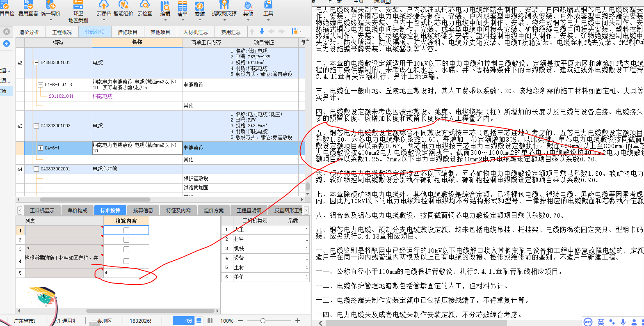
Task: Open the dropdown next to column settings icon
Action: (300, 32)
